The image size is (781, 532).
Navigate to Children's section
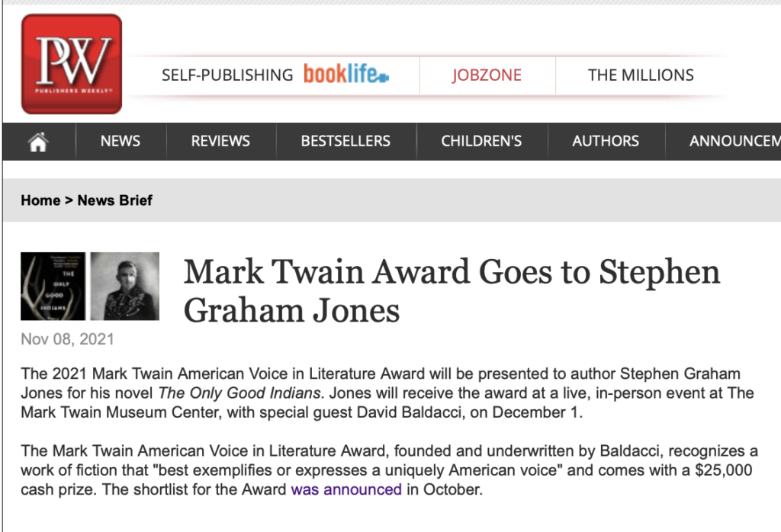click(x=481, y=141)
